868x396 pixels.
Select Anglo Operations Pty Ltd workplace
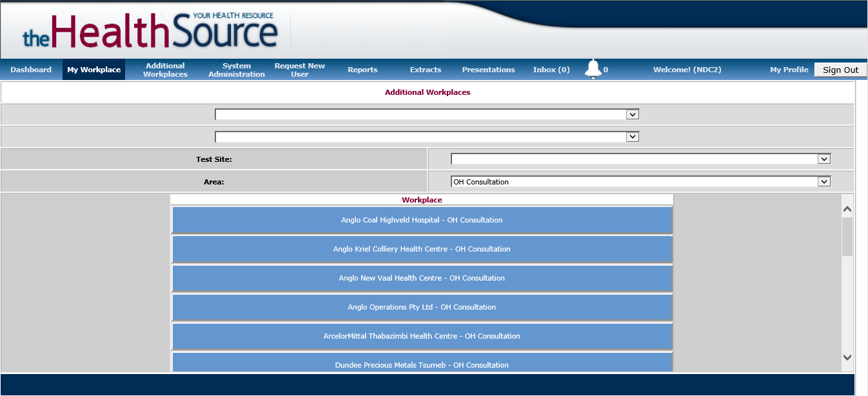[x=422, y=307]
